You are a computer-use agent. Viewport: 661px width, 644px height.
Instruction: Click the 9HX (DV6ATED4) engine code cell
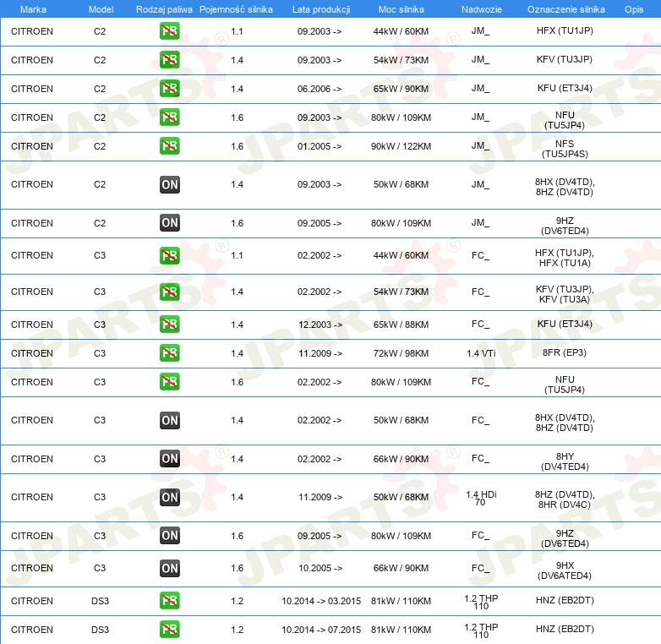tap(565, 570)
